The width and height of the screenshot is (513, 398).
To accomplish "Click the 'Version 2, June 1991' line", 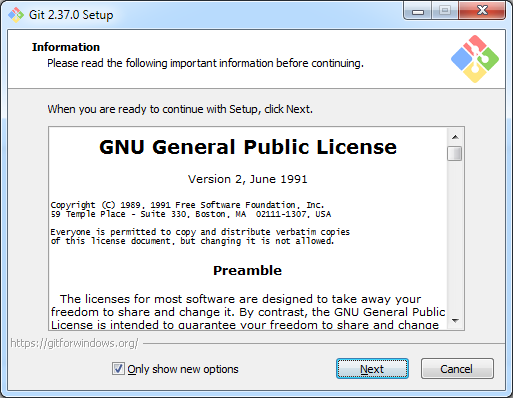I will pyautogui.click(x=247, y=179).
